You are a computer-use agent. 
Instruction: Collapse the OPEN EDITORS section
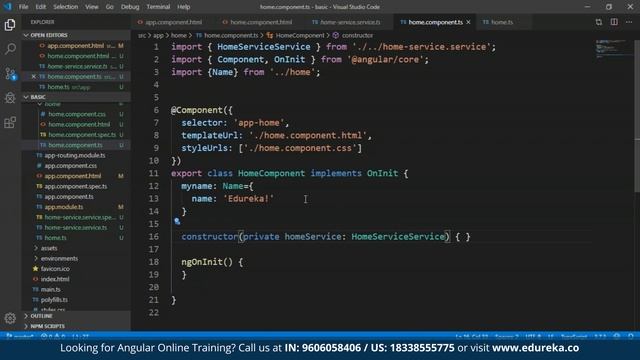pyautogui.click(x=76, y=35)
